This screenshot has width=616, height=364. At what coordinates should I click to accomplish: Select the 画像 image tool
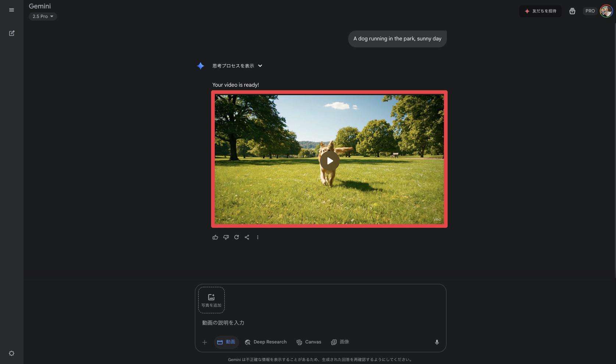pyautogui.click(x=340, y=342)
